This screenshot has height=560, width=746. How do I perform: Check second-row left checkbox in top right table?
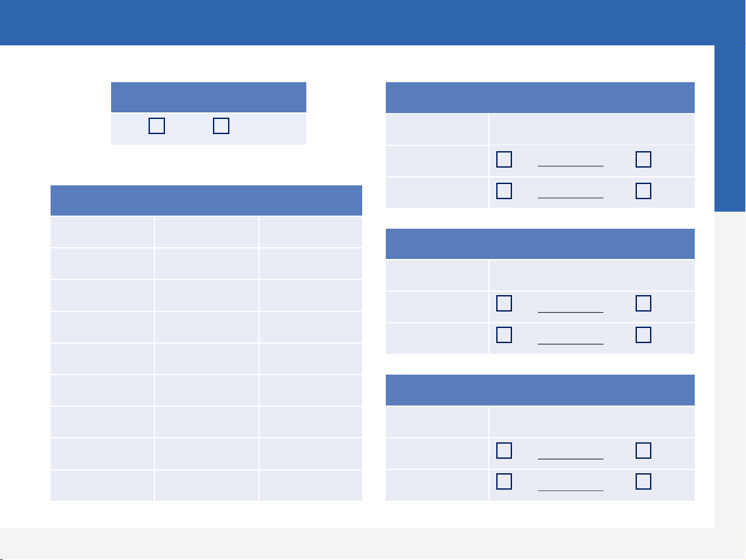coord(504,191)
